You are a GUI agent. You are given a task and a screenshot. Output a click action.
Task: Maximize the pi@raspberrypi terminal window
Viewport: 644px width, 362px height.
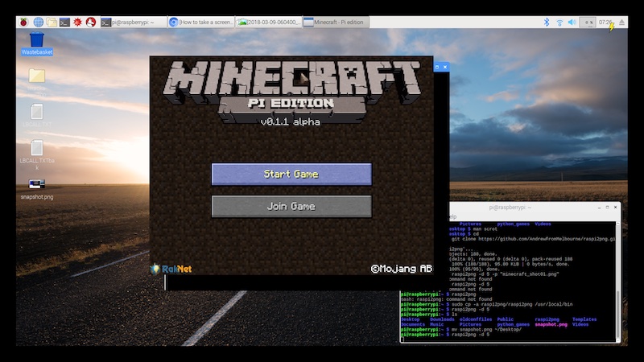pyautogui.click(x=608, y=208)
